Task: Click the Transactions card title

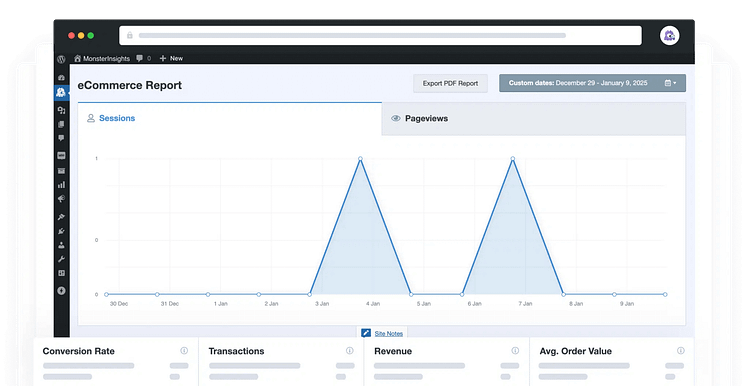Action: (x=236, y=351)
